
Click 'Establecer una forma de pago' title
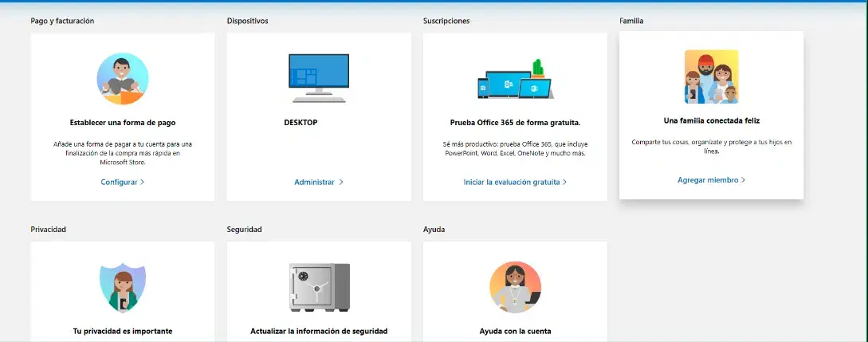point(122,123)
